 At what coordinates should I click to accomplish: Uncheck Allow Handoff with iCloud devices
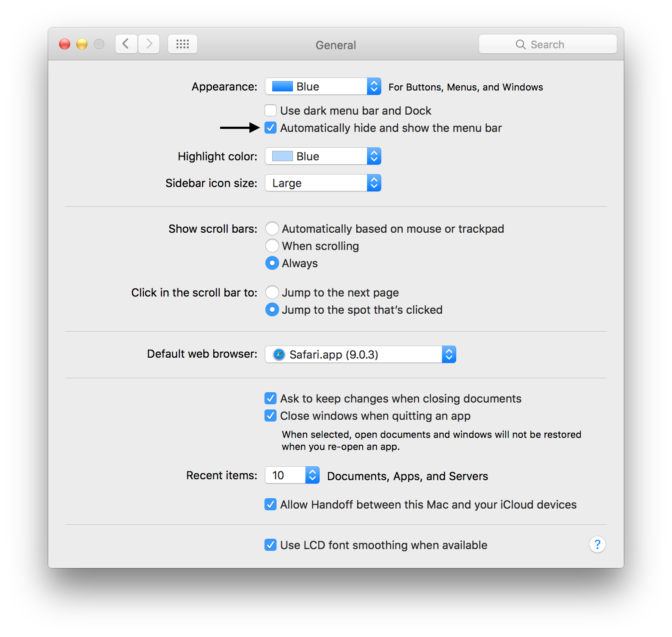[271, 504]
